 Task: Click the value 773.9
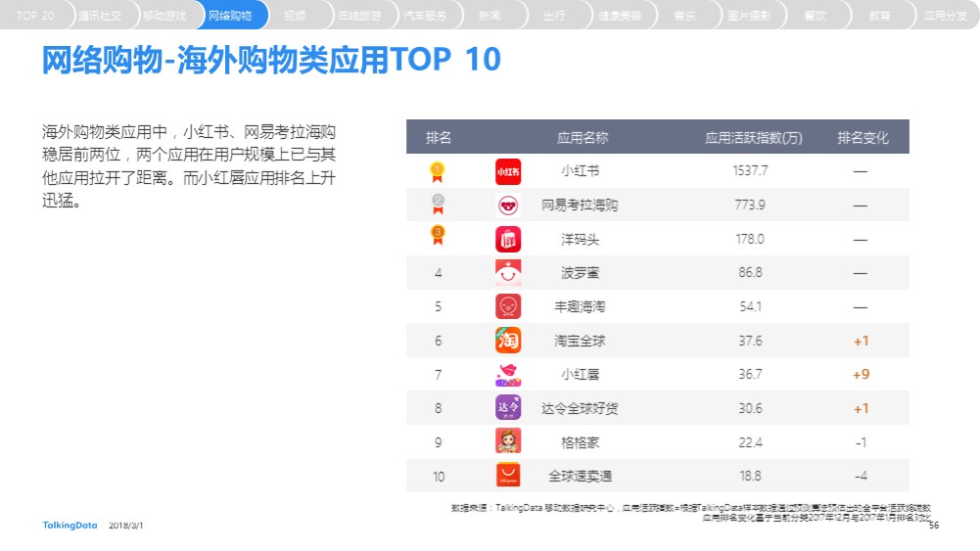[x=750, y=205]
